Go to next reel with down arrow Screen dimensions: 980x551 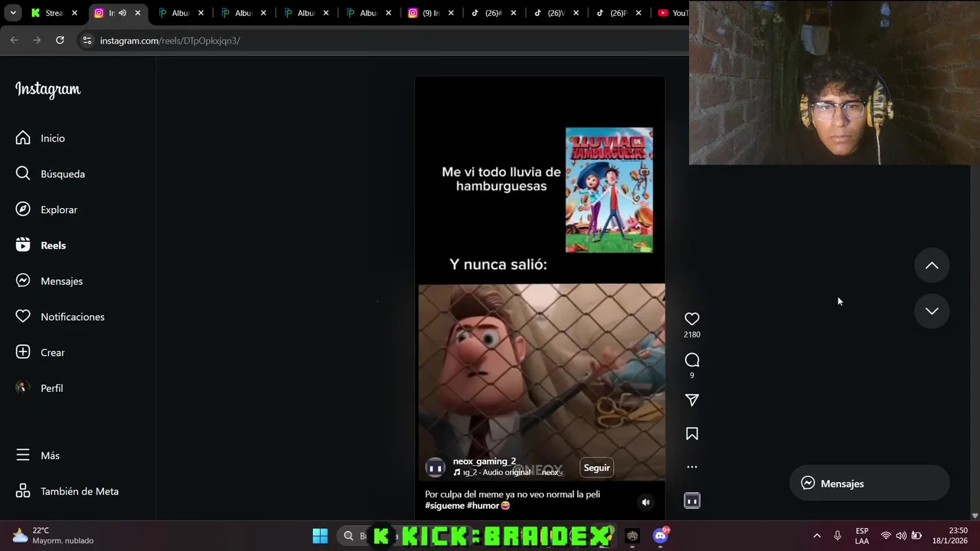(932, 311)
